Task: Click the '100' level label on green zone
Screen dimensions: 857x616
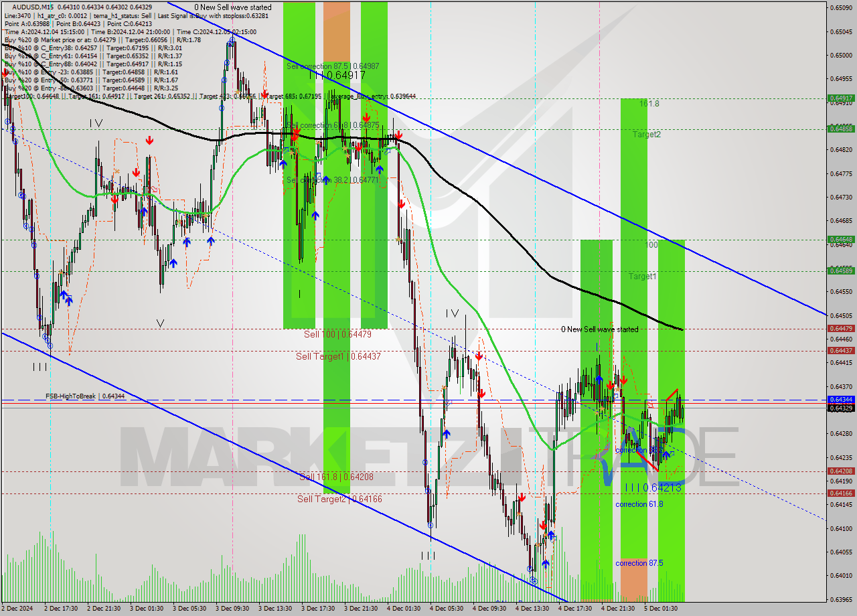Action: coord(651,245)
